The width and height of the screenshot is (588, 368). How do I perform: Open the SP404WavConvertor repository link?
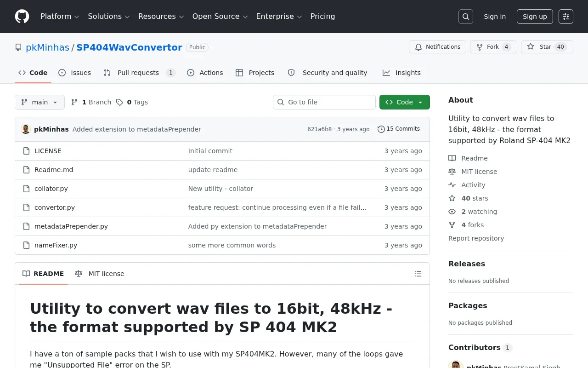129,47
